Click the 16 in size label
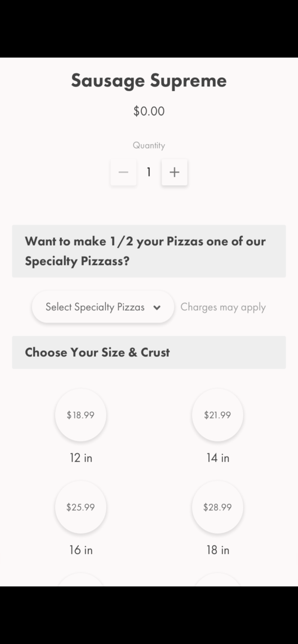Screen dimensions: 298x644 point(80,550)
